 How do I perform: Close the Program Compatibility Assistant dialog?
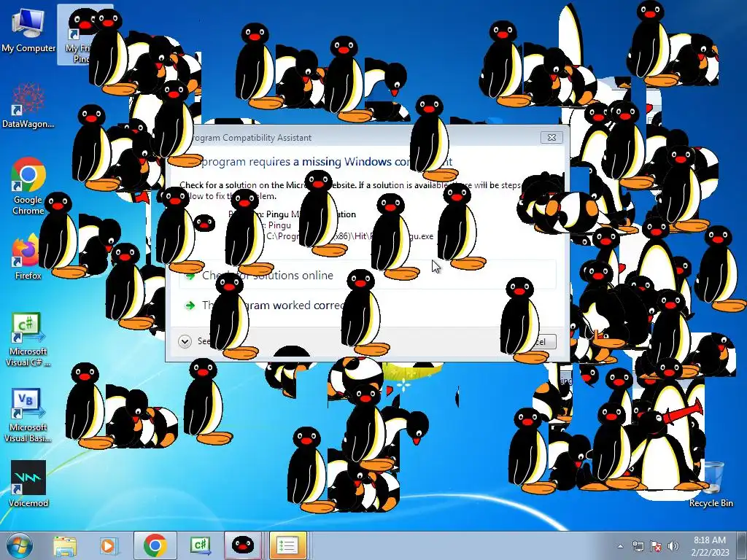click(x=551, y=138)
